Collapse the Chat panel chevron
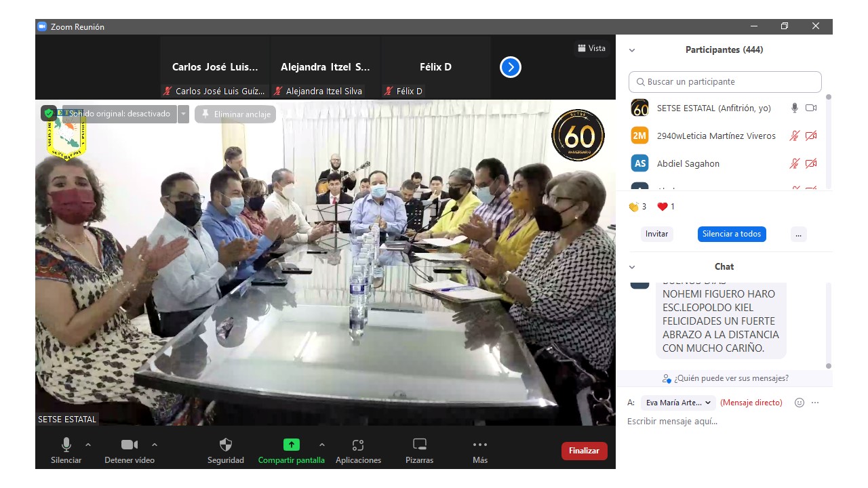Screen dimensions: 868x488 click(632, 267)
